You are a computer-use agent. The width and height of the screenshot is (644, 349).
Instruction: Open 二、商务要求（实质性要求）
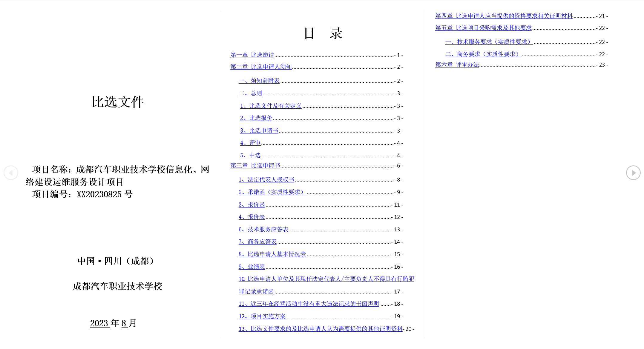pyautogui.click(x=483, y=54)
